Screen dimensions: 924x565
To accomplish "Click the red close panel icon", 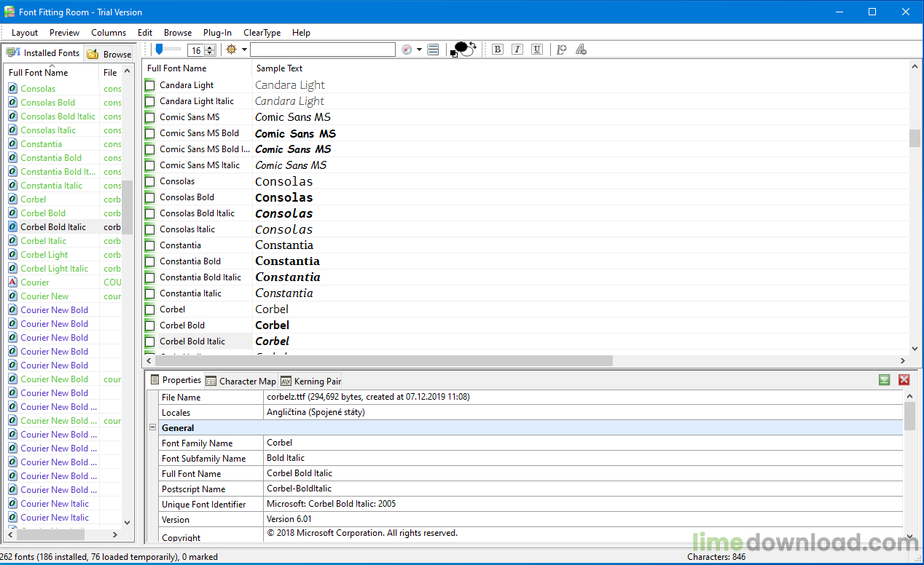I will pyautogui.click(x=904, y=380).
